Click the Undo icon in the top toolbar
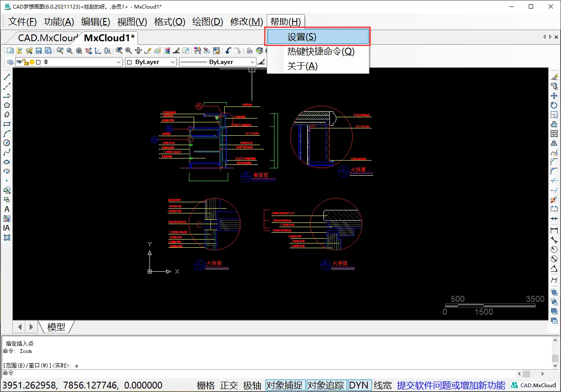Image resolution: width=561 pixels, height=392 pixels. 228,50
